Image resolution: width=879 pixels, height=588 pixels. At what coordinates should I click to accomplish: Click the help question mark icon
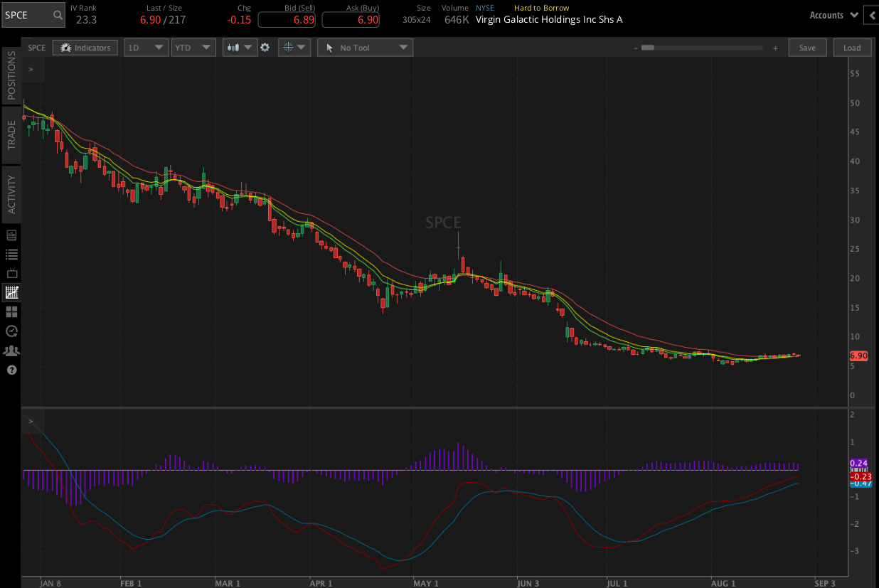tap(11, 370)
